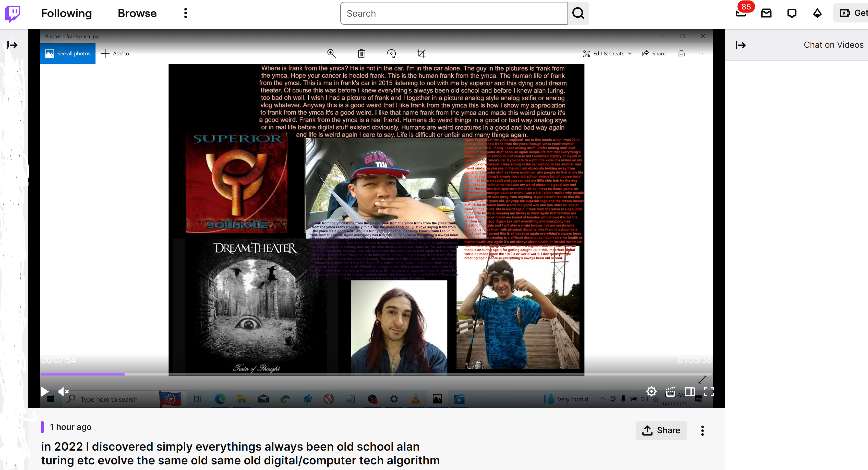Create a clip with the clapperboard icon
This screenshot has width=868, height=470.
[671, 392]
